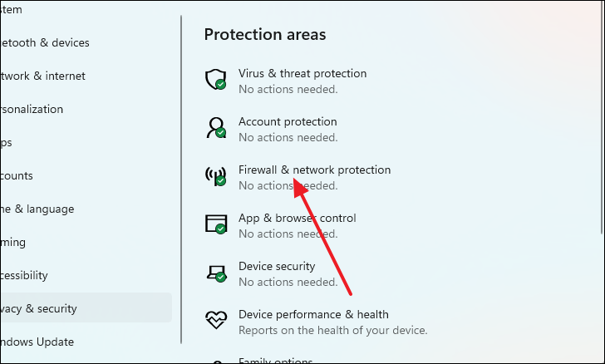Select Network & internet in sidebar
605x364 pixels.
pyautogui.click(x=42, y=76)
